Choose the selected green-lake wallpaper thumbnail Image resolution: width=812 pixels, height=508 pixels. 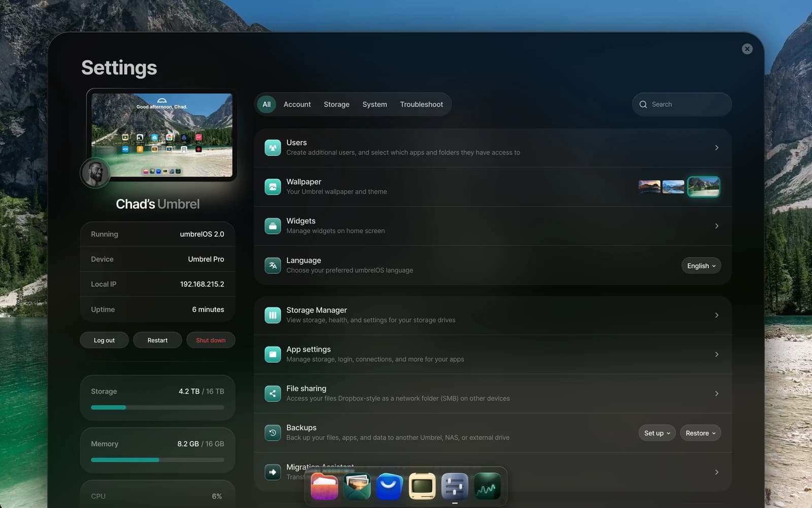click(x=703, y=186)
